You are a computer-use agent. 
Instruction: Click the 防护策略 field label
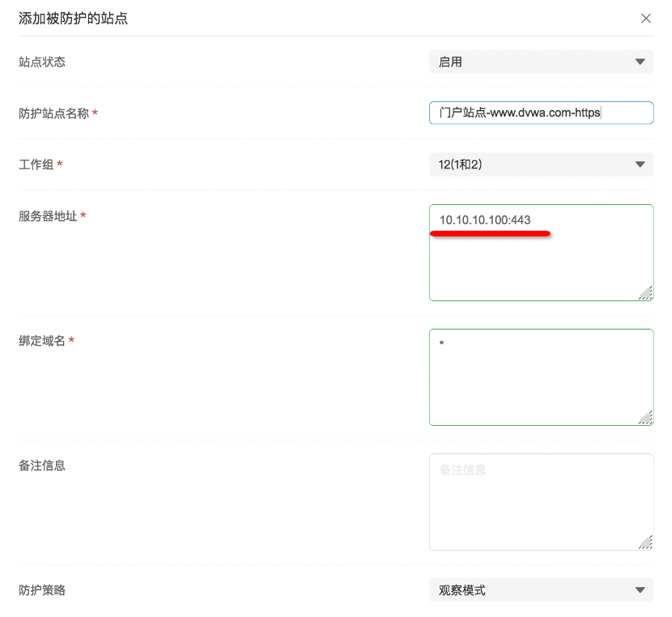point(42,590)
